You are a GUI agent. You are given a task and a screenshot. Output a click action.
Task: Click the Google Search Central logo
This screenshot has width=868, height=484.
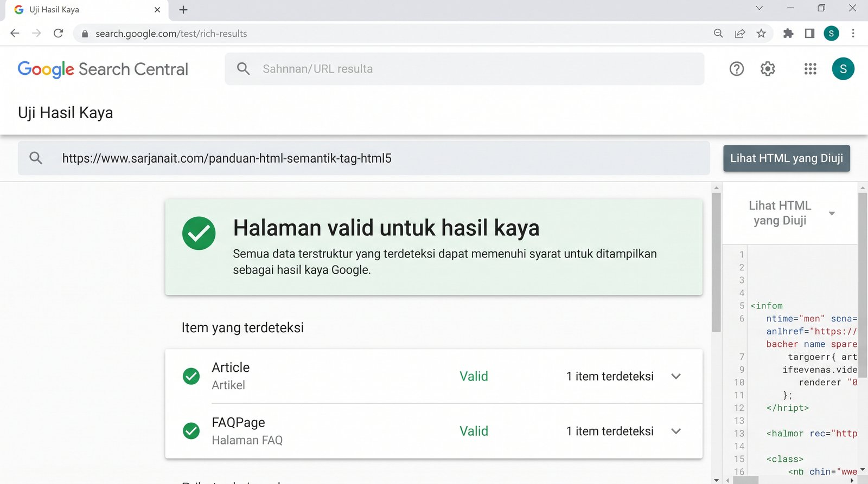(103, 69)
